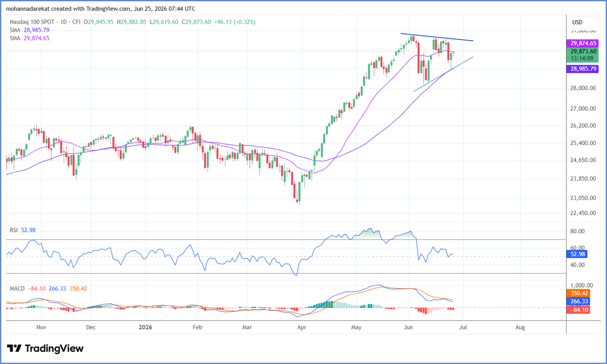The height and width of the screenshot is (364, 607).
Task: Click the -84.10 value in MACD legend
Action: tap(37, 289)
